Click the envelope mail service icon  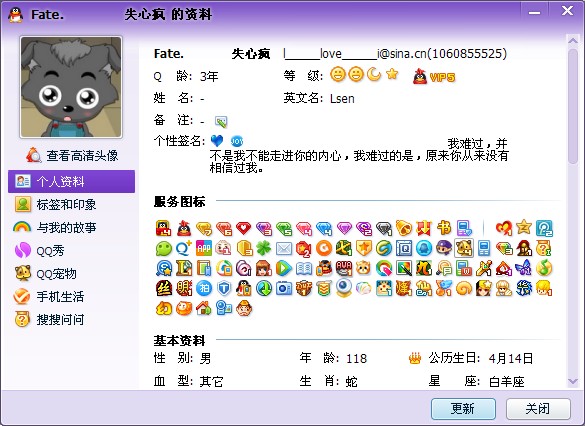pos(284,248)
